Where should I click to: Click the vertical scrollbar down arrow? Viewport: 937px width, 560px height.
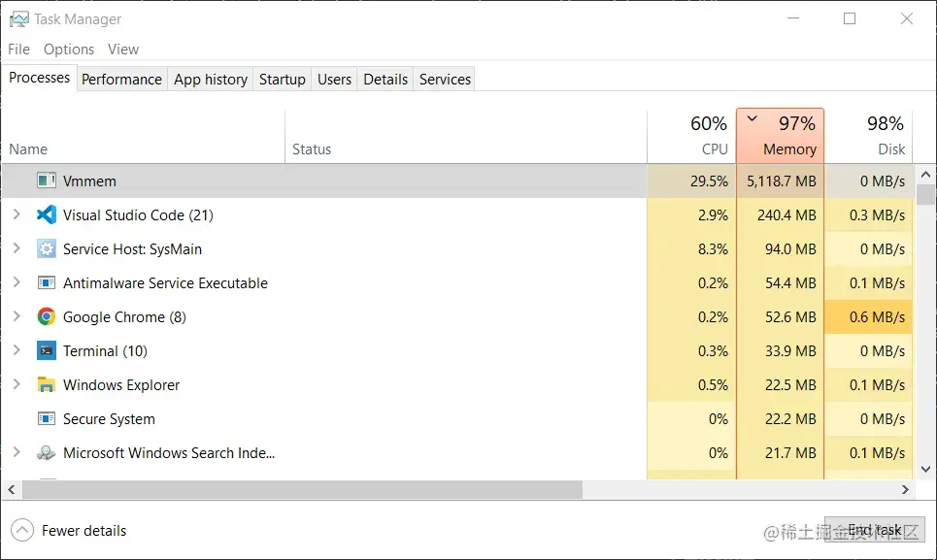pos(925,469)
